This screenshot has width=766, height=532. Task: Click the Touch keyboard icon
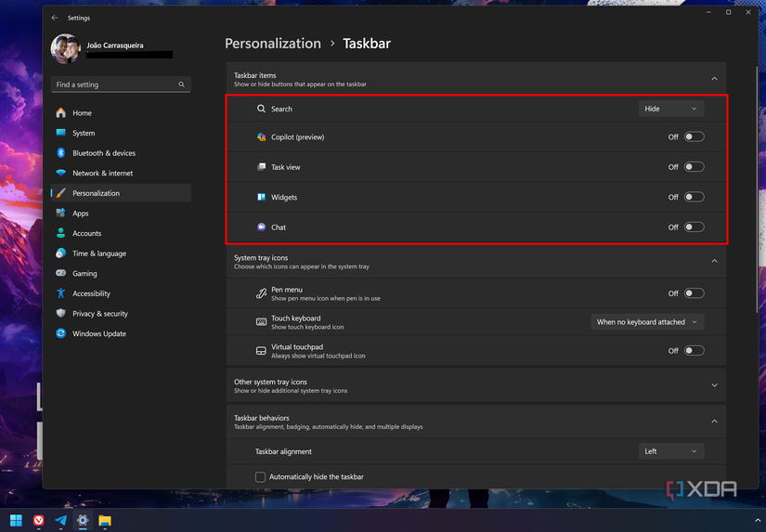[261, 322]
